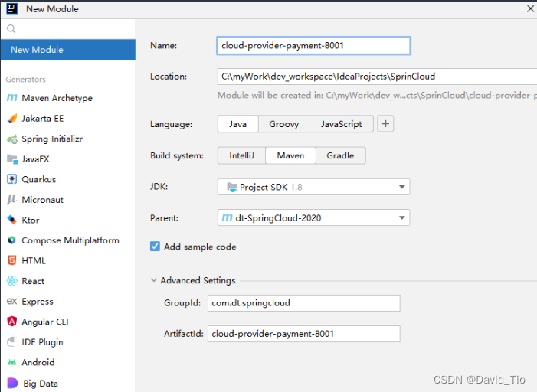The height and width of the screenshot is (392, 537).
Task: Click the Angular CLI label
Action: point(45,322)
